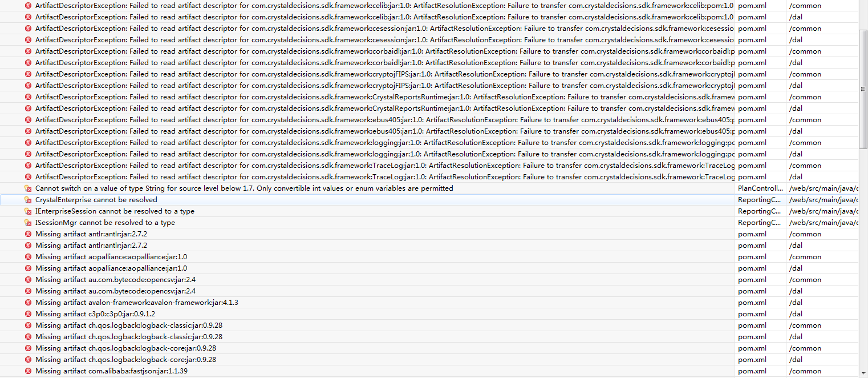Screen dimensions: 868x378
Task: Click /common path in fastjson row
Action: 805,371
